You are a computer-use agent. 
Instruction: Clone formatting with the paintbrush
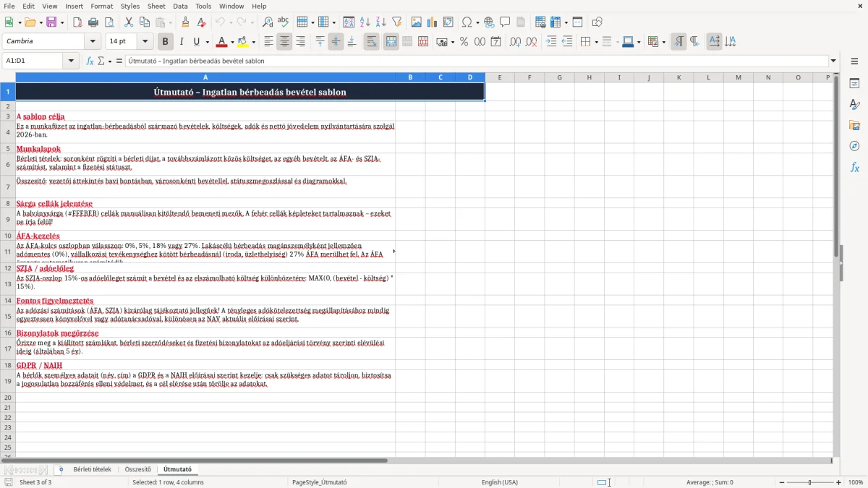tap(185, 22)
